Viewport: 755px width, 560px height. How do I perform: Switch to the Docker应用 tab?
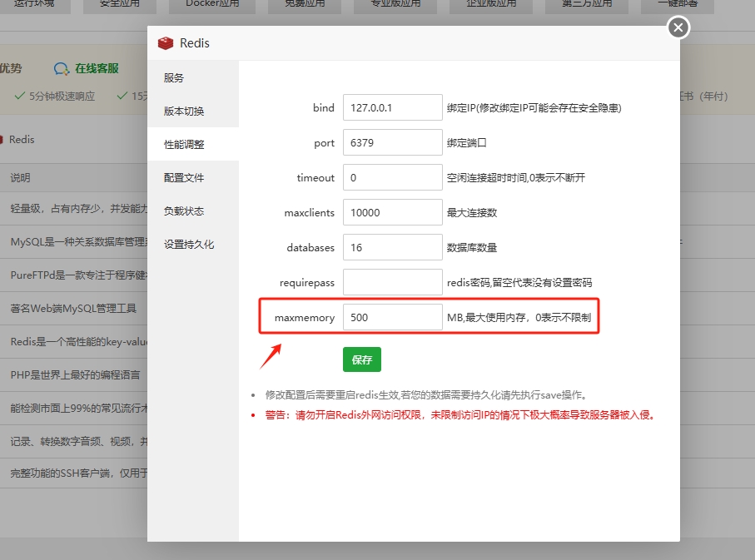click(211, 5)
